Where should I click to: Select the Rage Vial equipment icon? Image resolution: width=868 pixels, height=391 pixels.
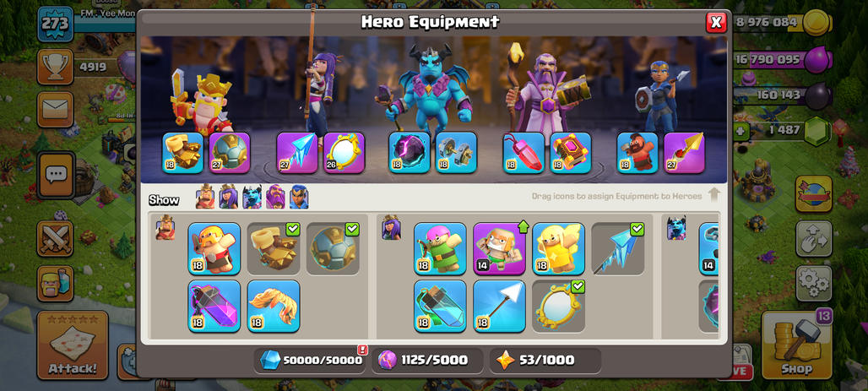click(x=214, y=306)
